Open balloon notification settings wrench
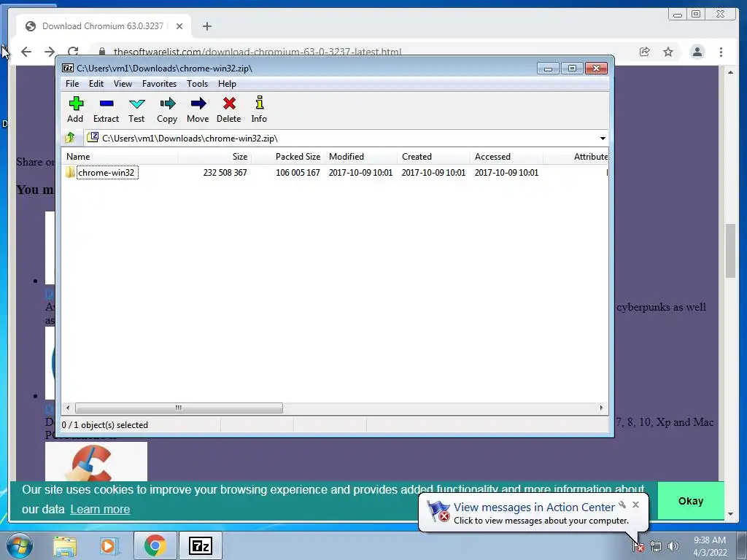Screen dimensions: 747x560 [x=622, y=505]
